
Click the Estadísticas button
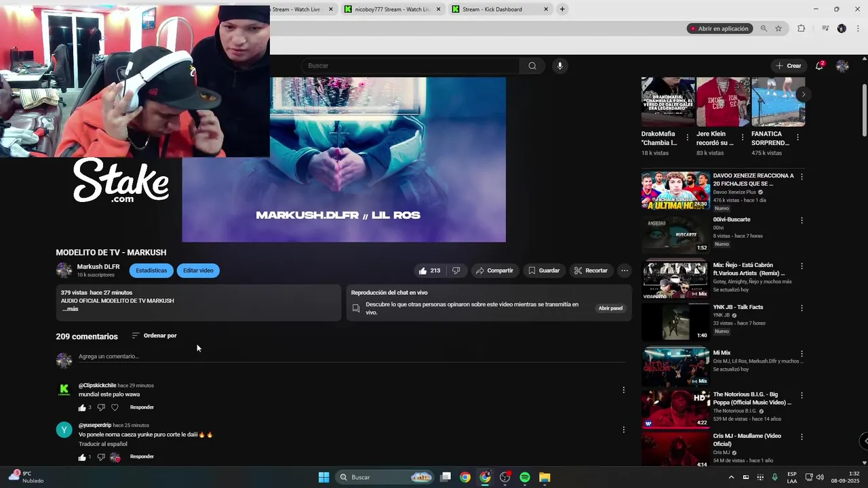coord(151,270)
